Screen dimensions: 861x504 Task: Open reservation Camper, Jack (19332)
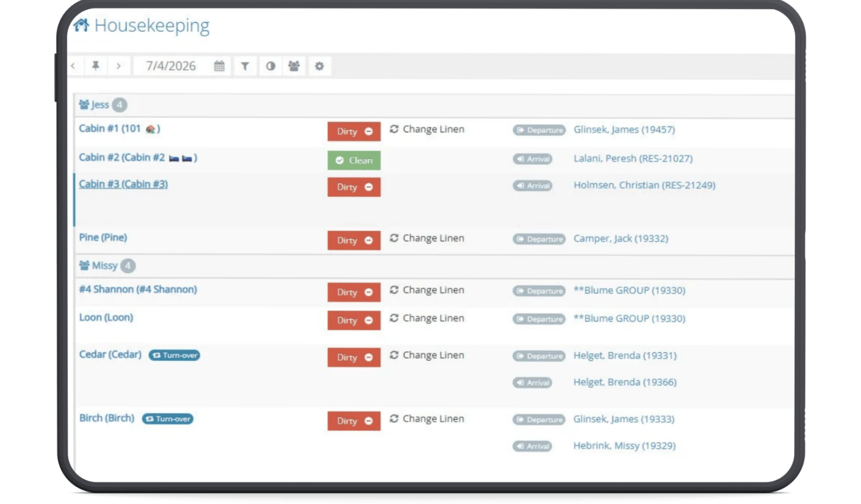click(x=621, y=238)
